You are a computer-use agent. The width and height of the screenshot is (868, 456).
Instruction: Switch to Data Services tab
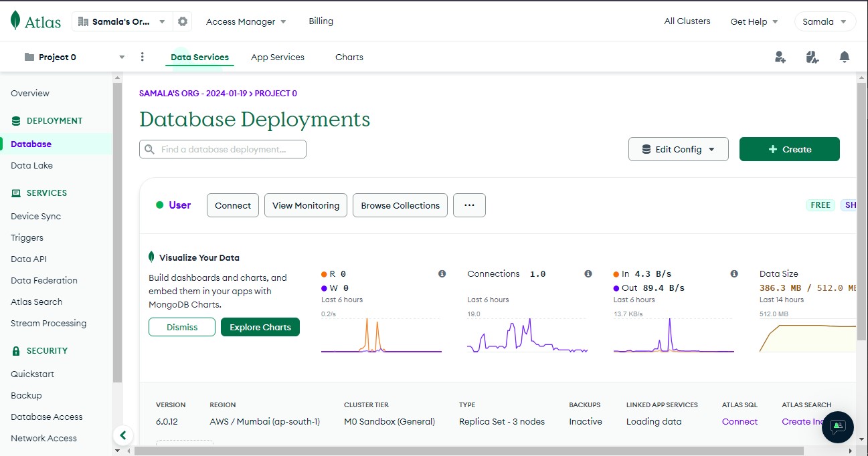(199, 58)
